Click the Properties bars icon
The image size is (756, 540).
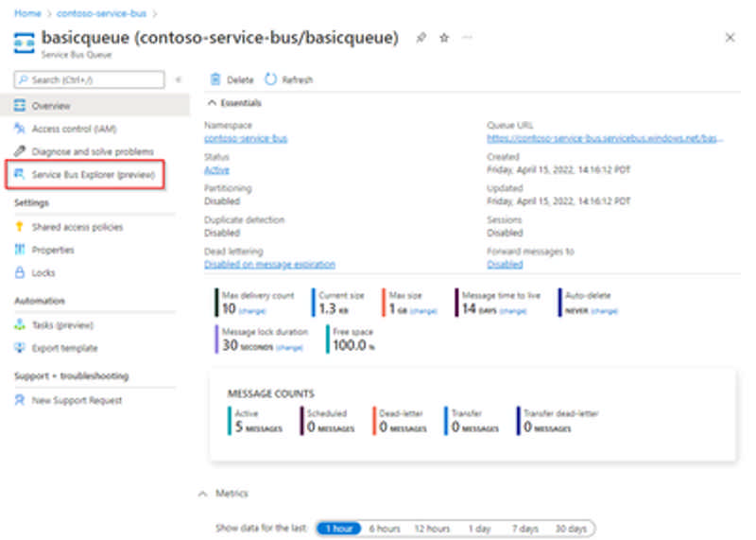(x=20, y=250)
